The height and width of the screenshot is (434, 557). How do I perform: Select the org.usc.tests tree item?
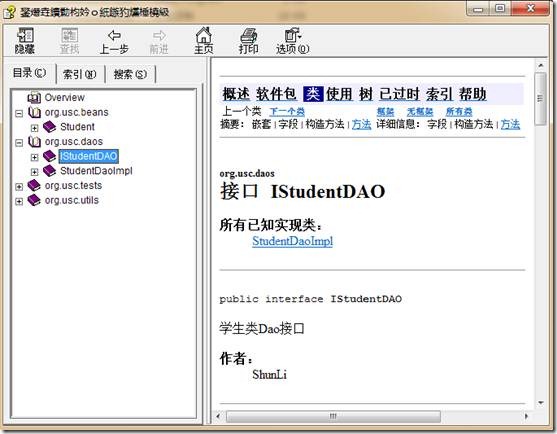[x=73, y=185]
